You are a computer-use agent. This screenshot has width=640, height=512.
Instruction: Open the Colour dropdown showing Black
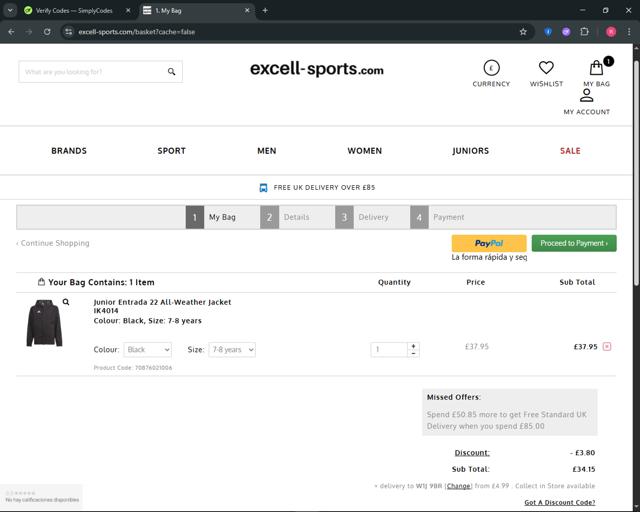147,350
